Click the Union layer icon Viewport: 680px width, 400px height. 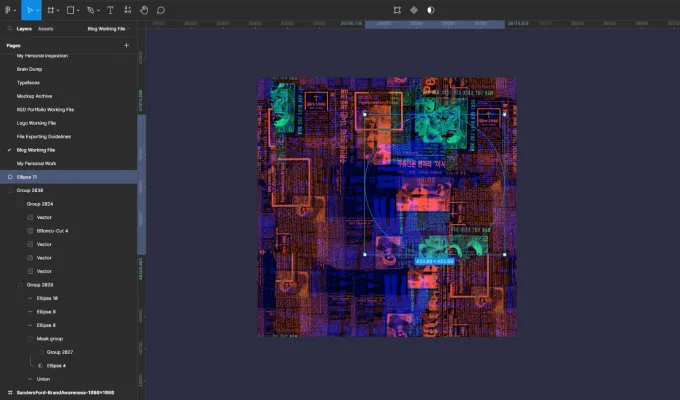coord(30,379)
